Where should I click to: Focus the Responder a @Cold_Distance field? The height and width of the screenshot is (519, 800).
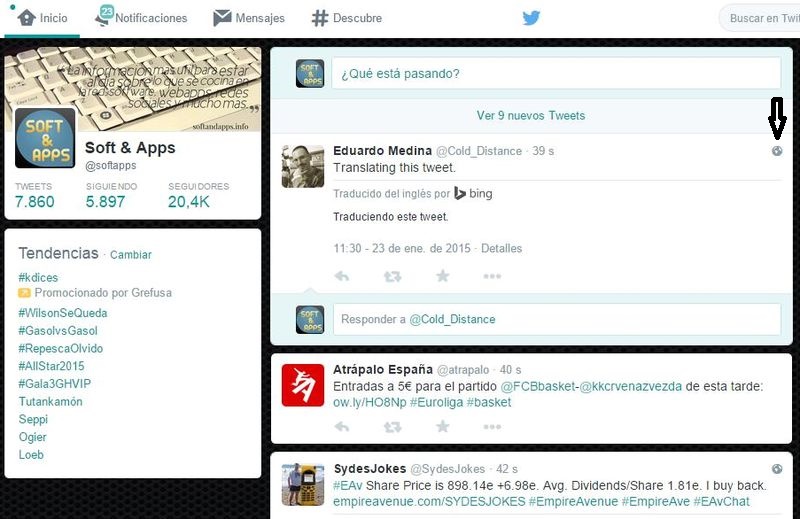(x=557, y=319)
